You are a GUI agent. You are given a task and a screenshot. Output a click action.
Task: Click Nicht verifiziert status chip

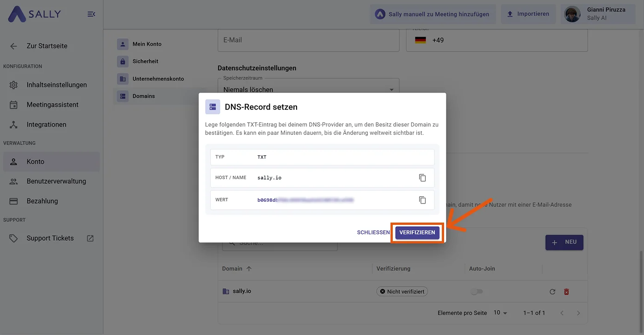click(x=402, y=292)
